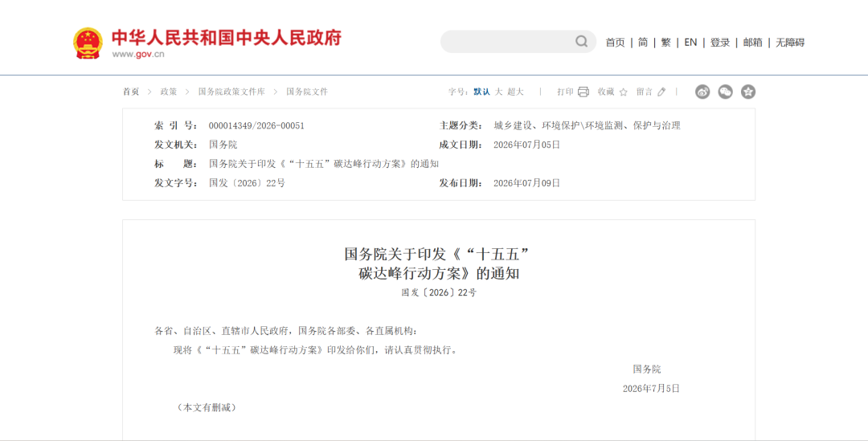Open 政策 in the breadcrumb
Image resolution: width=868 pixels, height=441 pixels.
pos(169,92)
